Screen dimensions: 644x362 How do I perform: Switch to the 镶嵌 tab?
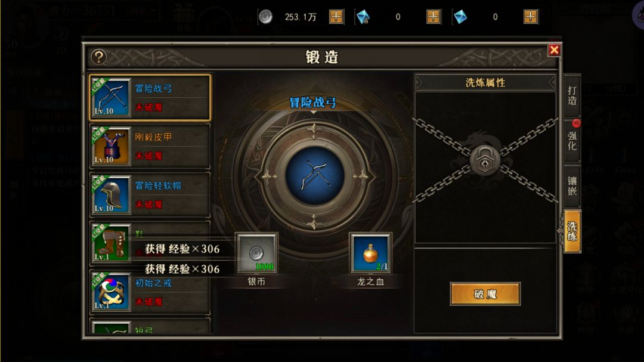coord(572,185)
